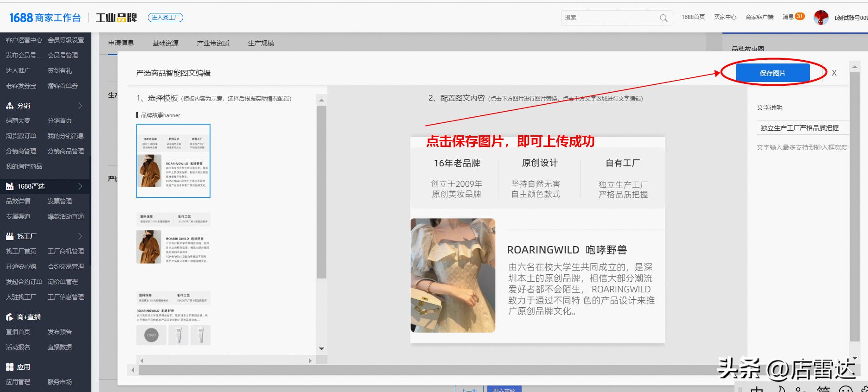Edit the 原创设计 heading text
868x392 pixels.
click(540, 163)
